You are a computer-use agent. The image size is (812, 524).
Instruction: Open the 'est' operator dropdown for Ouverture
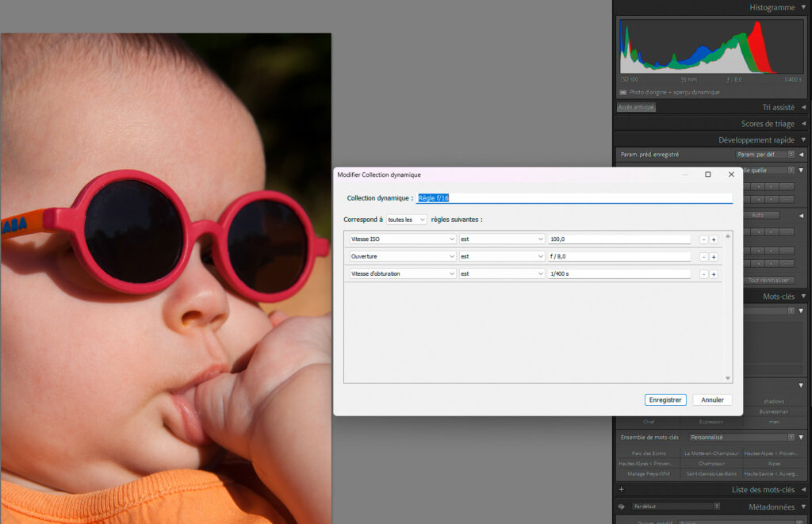[x=501, y=256]
